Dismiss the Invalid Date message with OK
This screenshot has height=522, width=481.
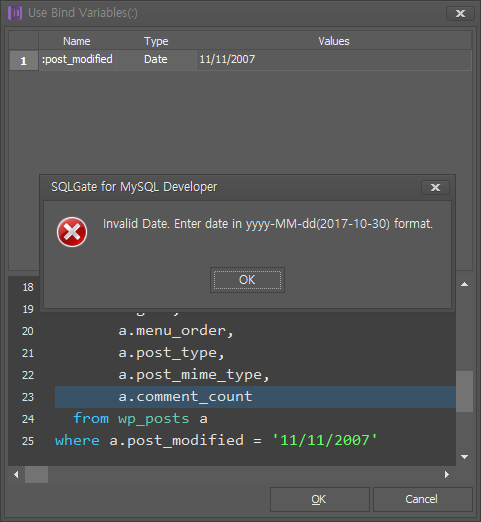[x=247, y=280]
